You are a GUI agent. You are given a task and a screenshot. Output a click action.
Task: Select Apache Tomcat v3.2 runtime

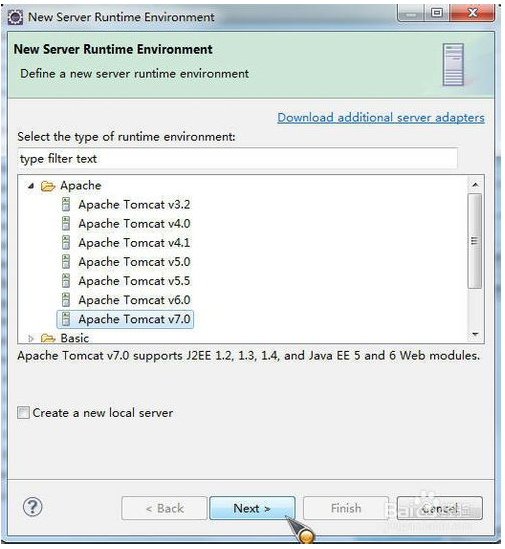[134, 204]
